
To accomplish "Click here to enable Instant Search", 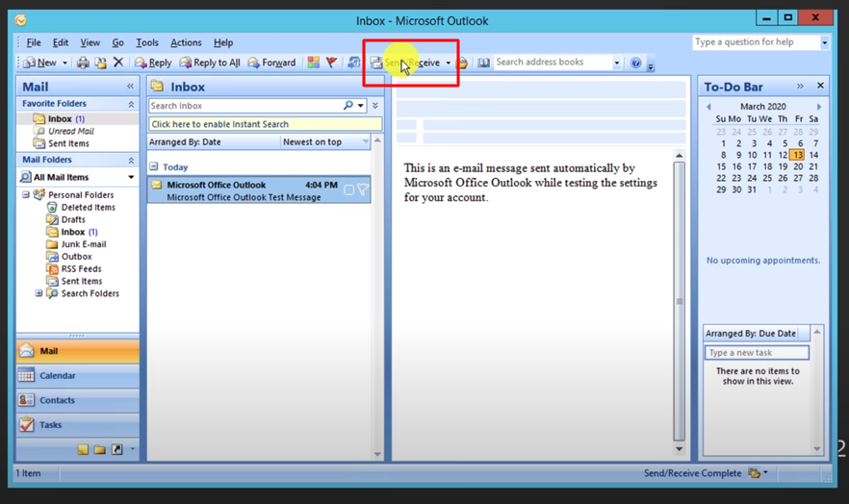I will coord(266,124).
